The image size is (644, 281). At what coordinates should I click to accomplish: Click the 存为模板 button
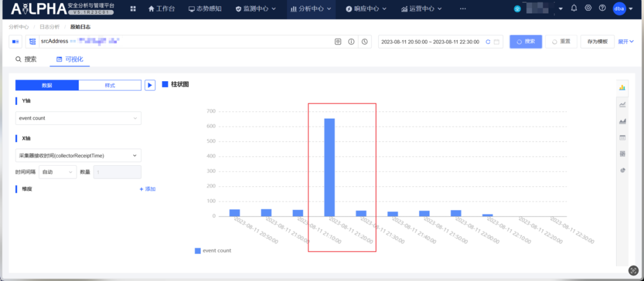597,42
